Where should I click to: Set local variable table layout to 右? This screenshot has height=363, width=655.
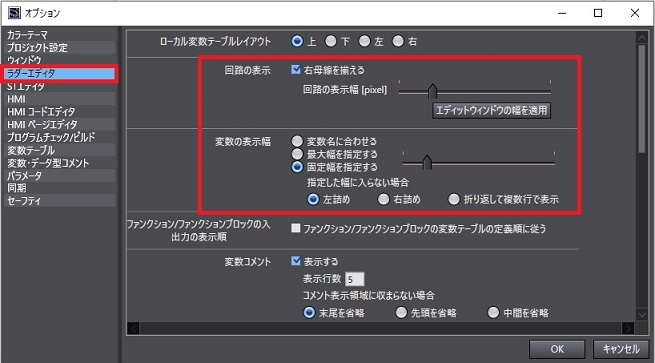(398, 41)
